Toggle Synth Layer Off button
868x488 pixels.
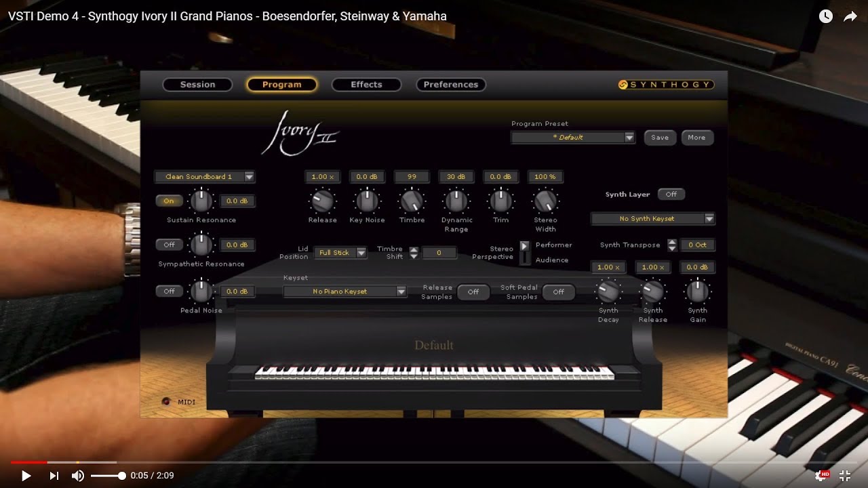click(x=671, y=195)
